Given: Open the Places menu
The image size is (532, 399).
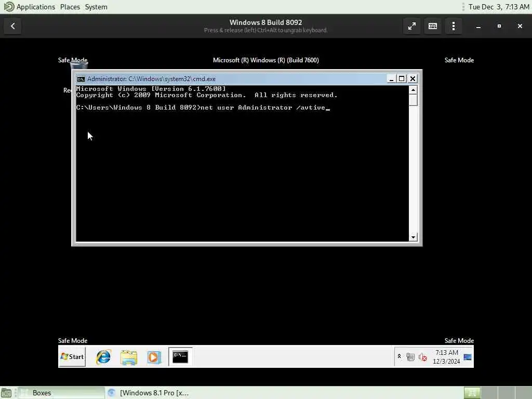Looking at the screenshot, I should point(70,7).
